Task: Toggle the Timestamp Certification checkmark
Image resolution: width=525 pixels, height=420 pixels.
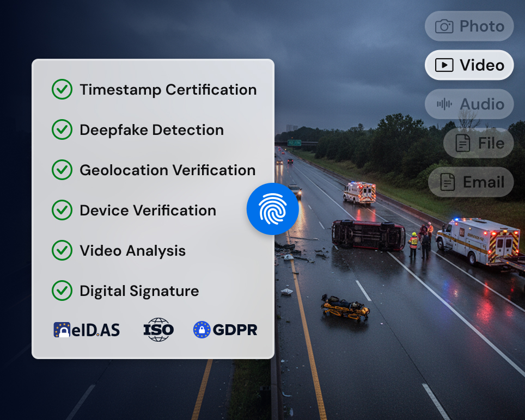Action: 62,90
